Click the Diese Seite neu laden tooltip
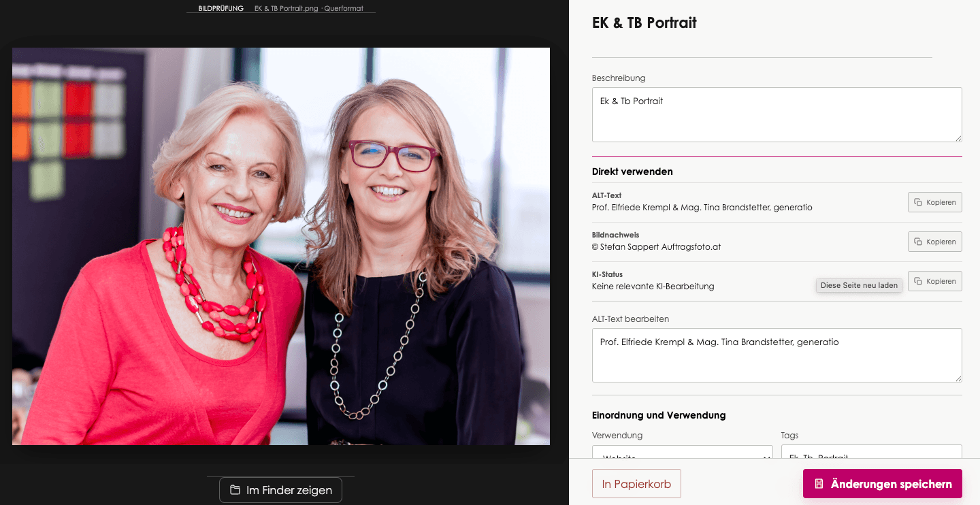 click(859, 285)
